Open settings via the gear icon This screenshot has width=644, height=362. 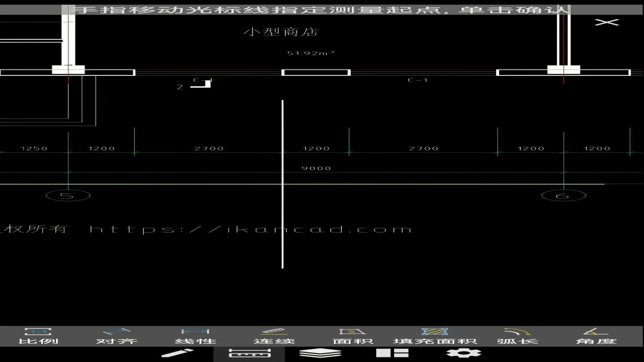[x=464, y=353]
